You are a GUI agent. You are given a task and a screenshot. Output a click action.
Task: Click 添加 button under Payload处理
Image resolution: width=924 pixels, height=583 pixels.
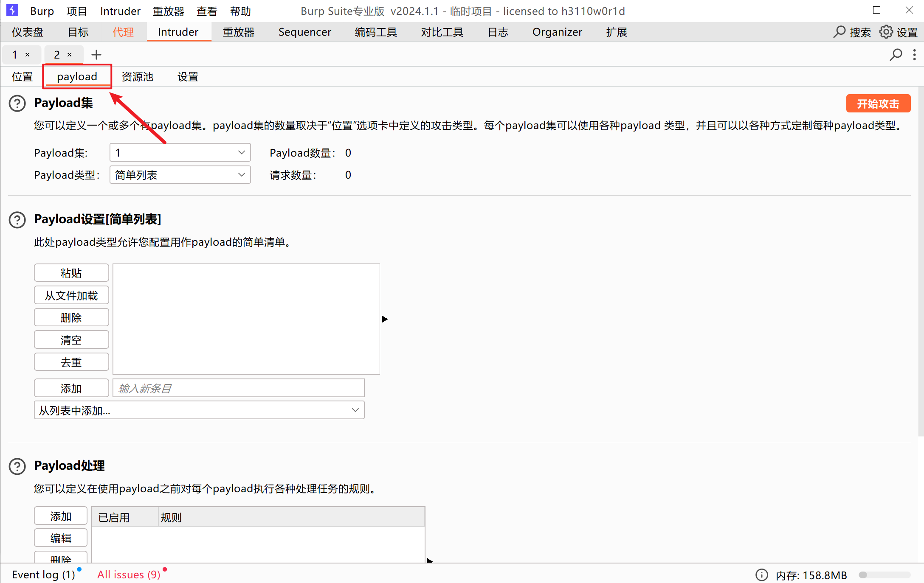tap(61, 516)
